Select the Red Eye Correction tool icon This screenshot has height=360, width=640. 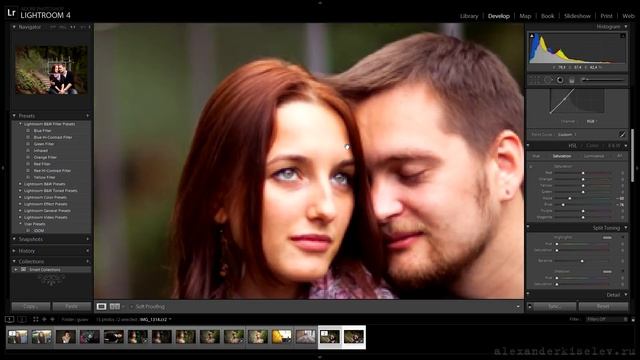point(560,80)
